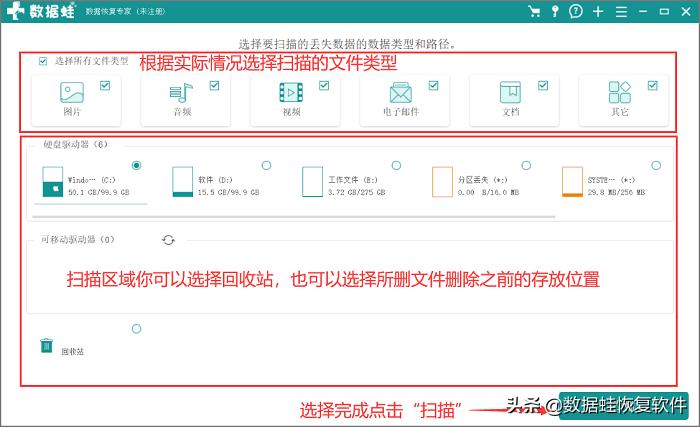The width and height of the screenshot is (700, 427).
Task: Click the 工作文件 (E:) drive icon
Action: pyautogui.click(x=312, y=182)
